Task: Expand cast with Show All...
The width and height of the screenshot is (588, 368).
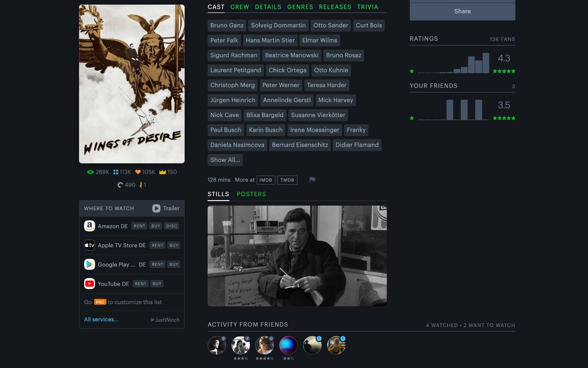Action: tap(225, 160)
